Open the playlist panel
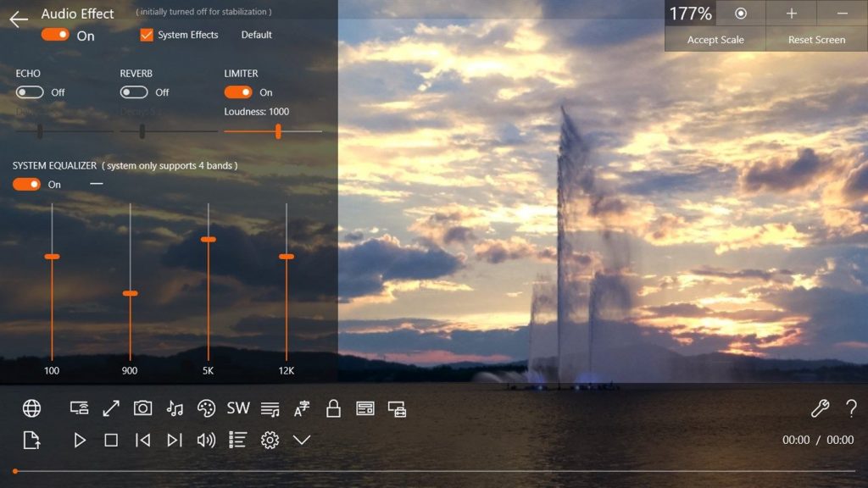Viewport: 868px width, 488px height. [238, 440]
